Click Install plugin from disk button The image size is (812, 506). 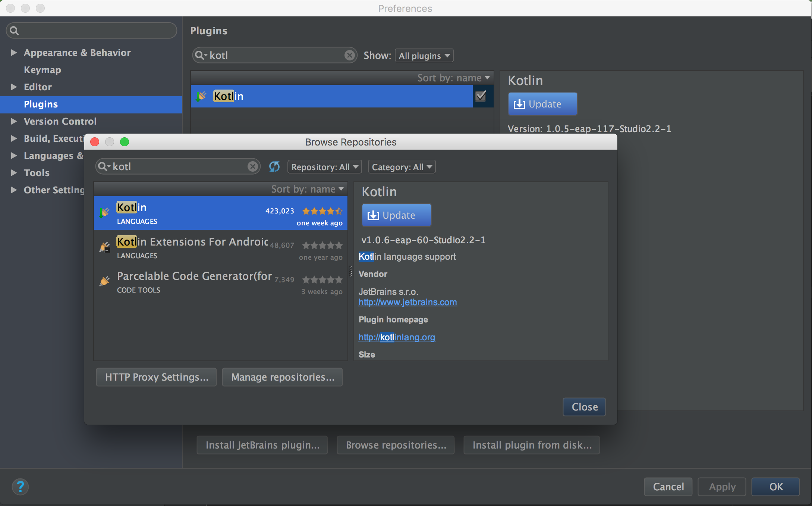tap(532, 445)
